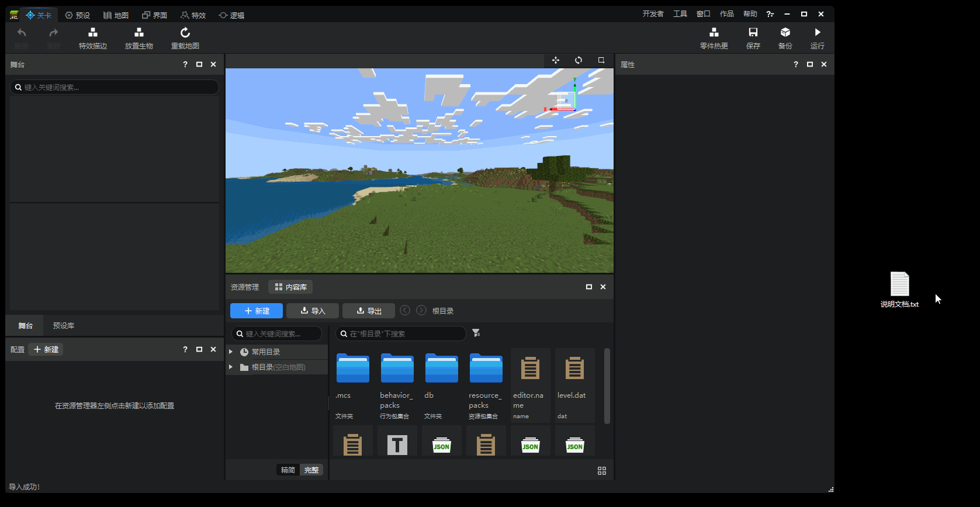Open the 内容库 tab
The image size is (980, 507).
[x=290, y=287]
